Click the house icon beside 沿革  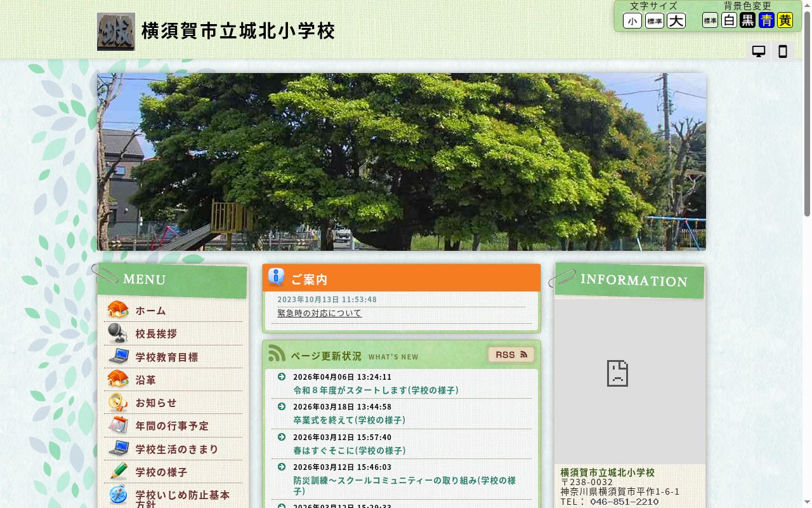click(x=118, y=379)
